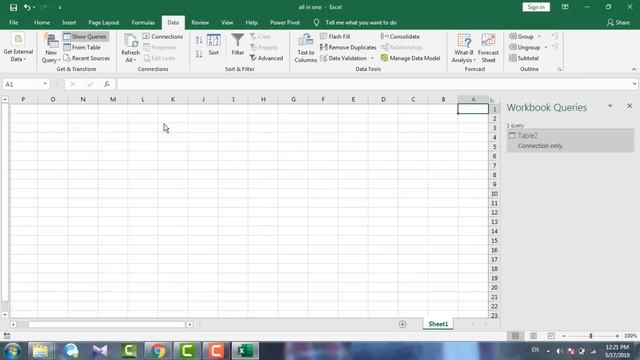This screenshot has height=360, width=640.
Task: Toggle the Show Queries button
Action: coord(85,36)
